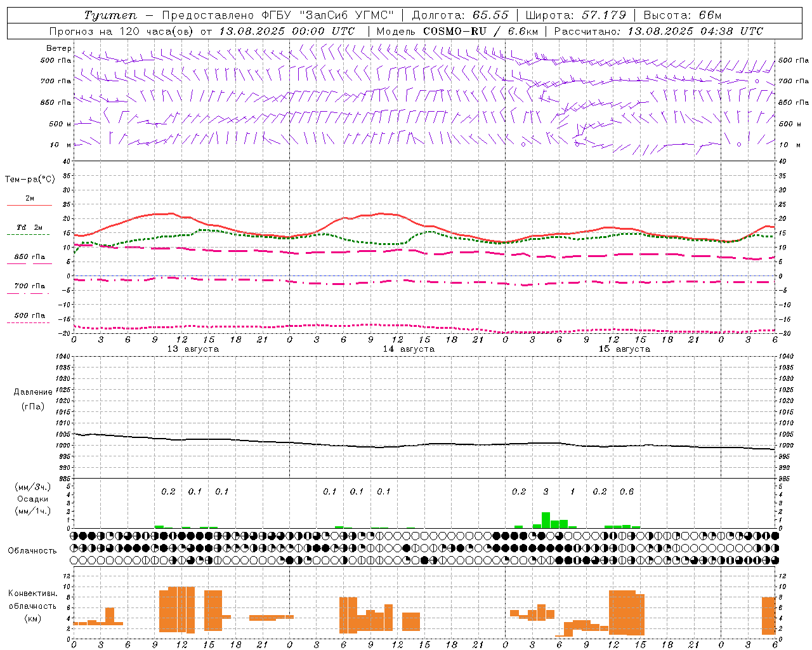Click the 'Осадки' precipitation label
This screenshot has height=650, width=812.
point(33,499)
